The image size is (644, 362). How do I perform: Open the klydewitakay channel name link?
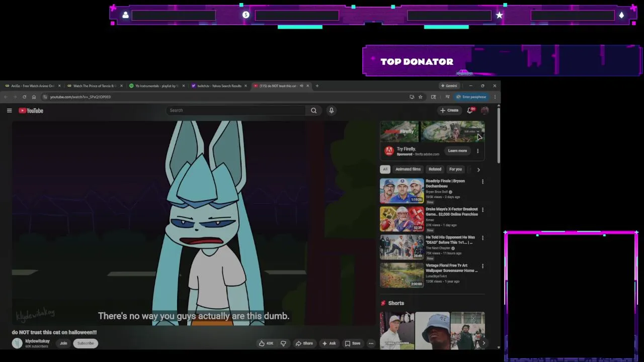click(38, 341)
